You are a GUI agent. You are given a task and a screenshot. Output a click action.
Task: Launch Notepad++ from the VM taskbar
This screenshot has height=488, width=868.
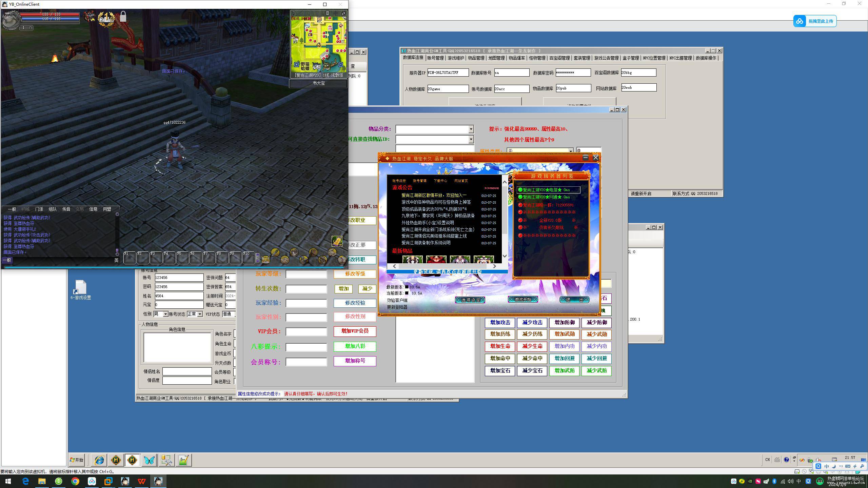[183, 460]
